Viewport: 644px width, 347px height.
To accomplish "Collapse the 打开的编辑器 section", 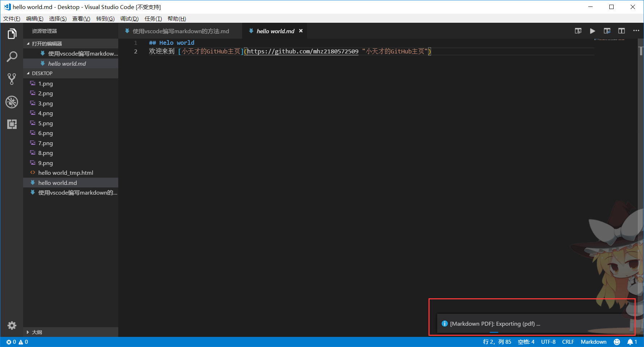I will tap(71, 44).
